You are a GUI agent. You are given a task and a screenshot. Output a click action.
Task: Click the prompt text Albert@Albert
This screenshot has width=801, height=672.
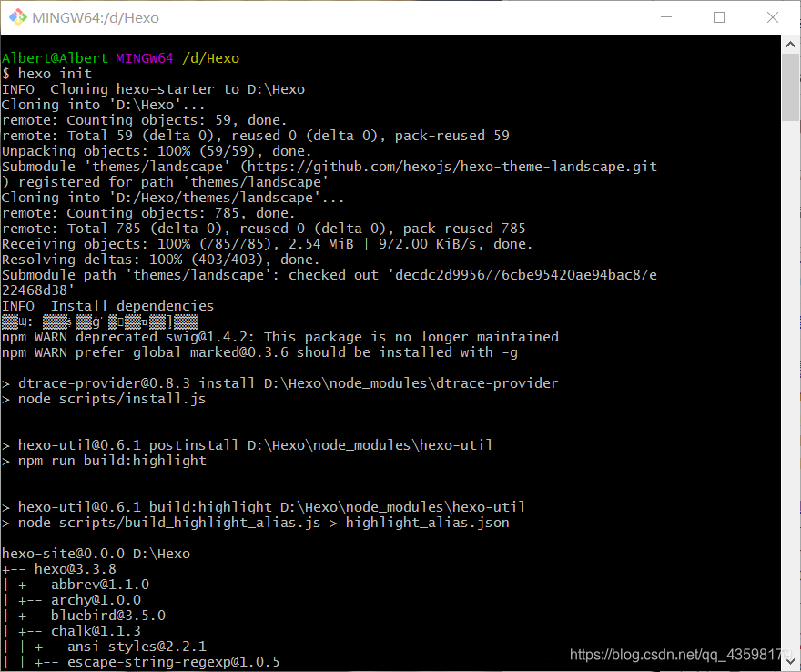point(55,58)
